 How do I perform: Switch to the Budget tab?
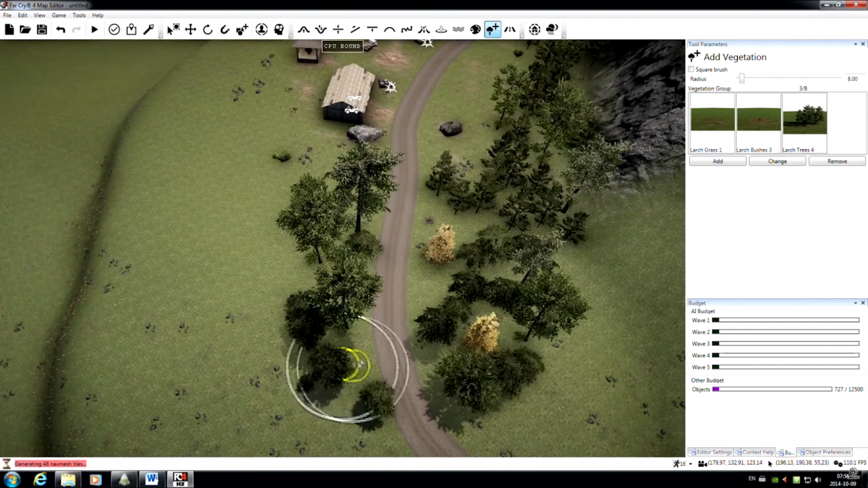(x=786, y=452)
